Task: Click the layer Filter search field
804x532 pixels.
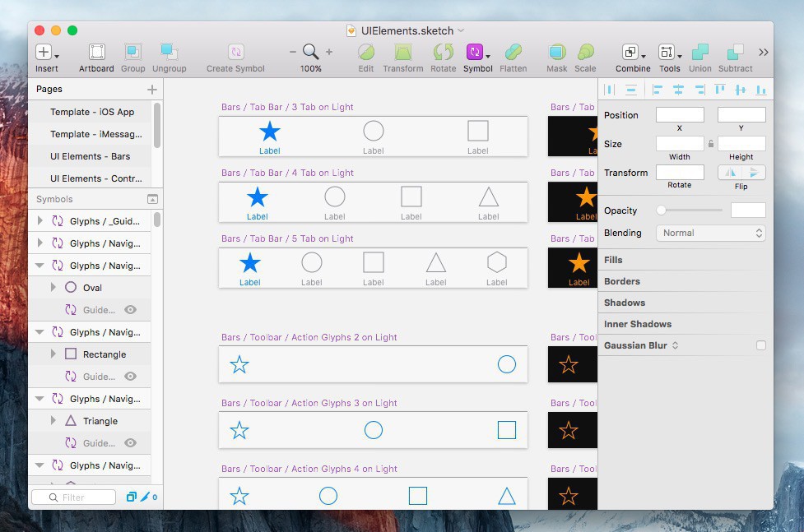Action: pyautogui.click(x=74, y=497)
